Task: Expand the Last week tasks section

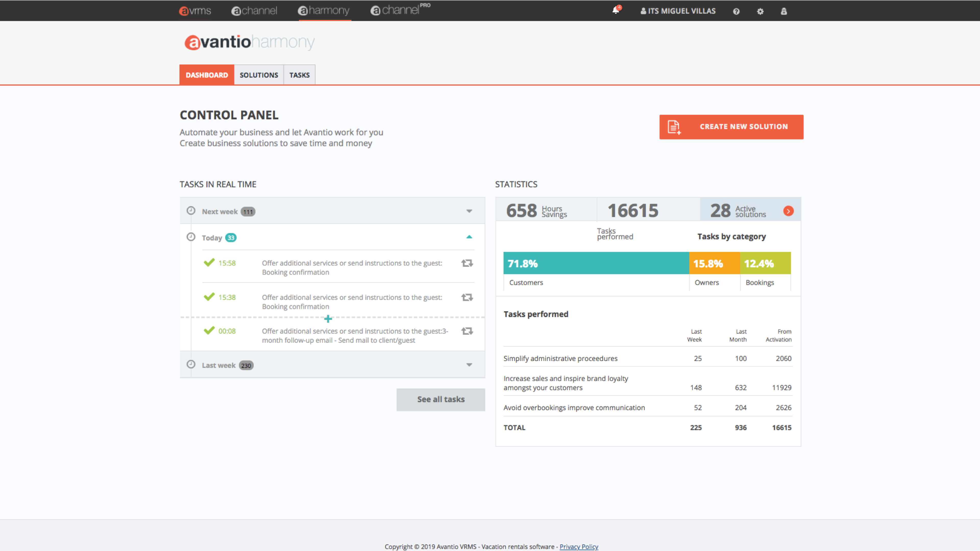Action: click(x=469, y=365)
